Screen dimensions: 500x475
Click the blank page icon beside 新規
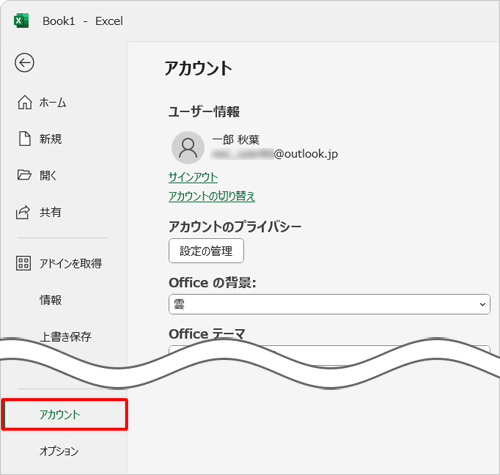pyautogui.click(x=24, y=139)
